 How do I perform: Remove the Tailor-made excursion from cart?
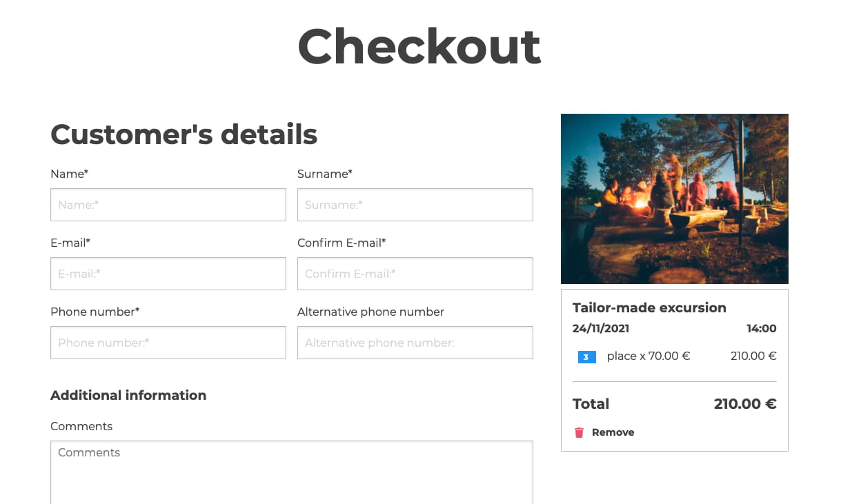tap(604, 432)
